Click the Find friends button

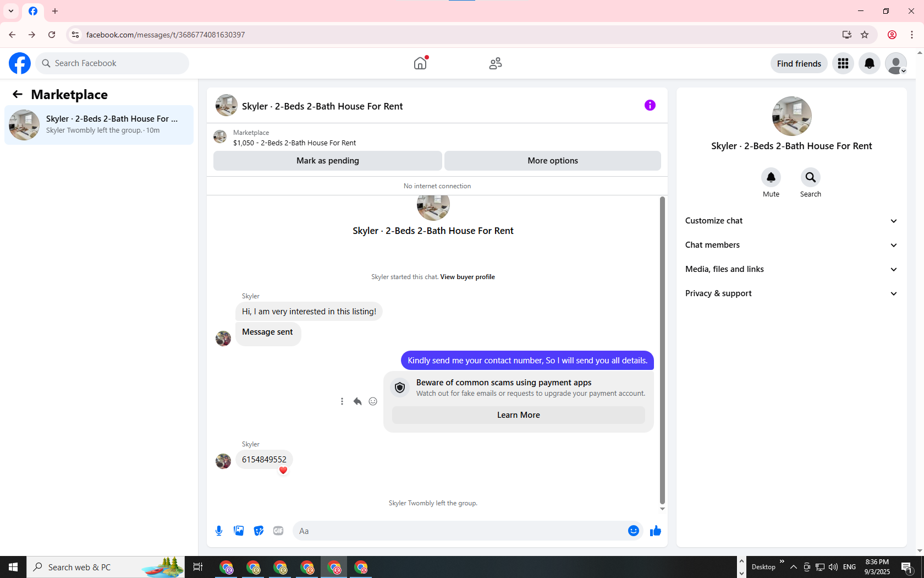tap(799, 63)
